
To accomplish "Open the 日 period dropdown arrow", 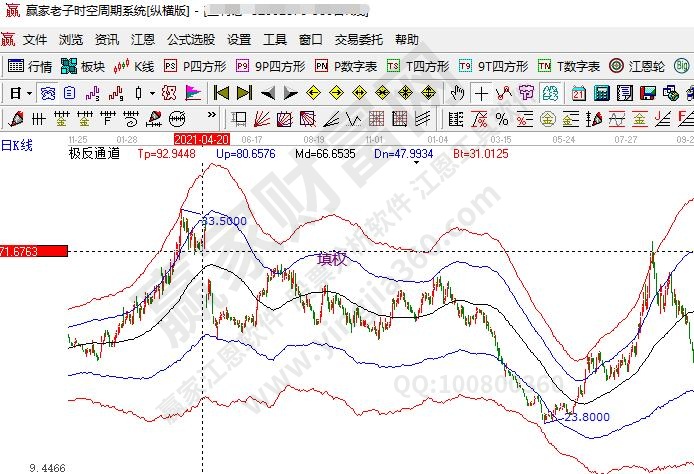I will coord(29,93).
